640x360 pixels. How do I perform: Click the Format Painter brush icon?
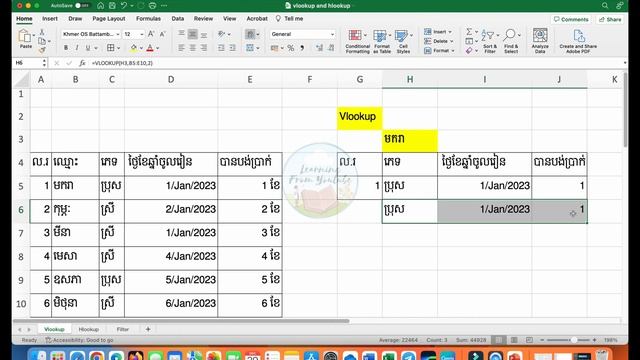tap(42, 50)
